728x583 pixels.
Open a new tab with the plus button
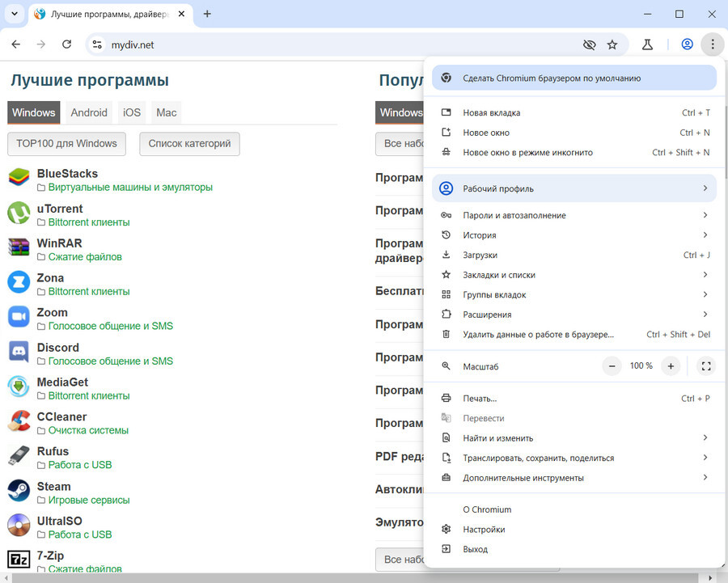[207, 14]
